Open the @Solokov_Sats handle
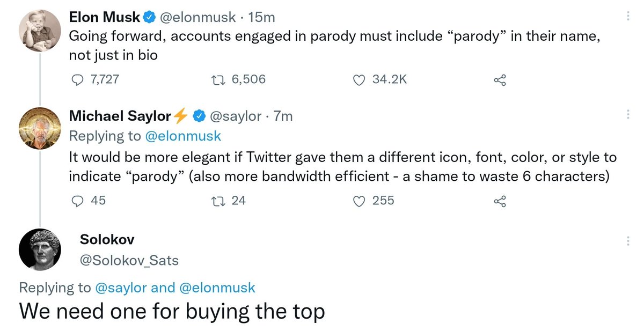This screenshot has width=644, height=331. click(129, 261)
